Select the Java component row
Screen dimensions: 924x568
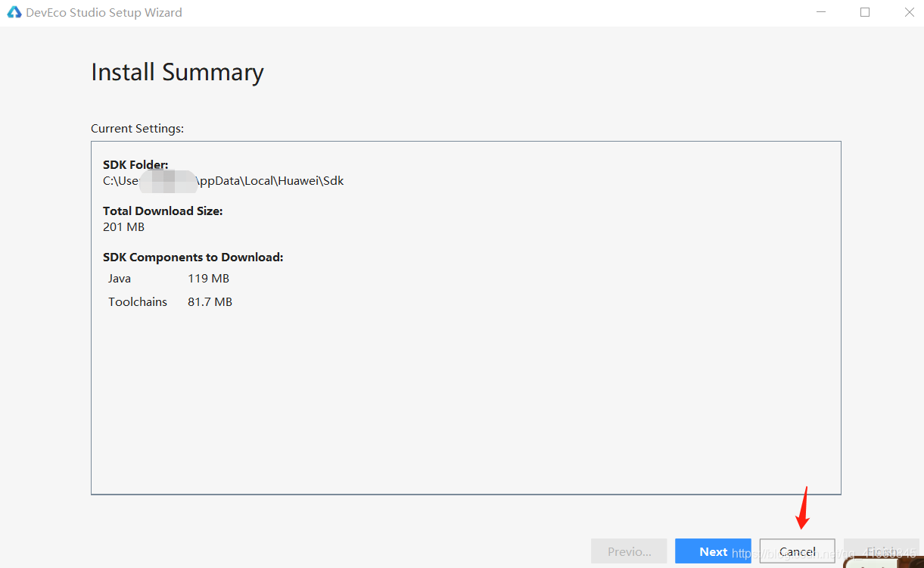pos(169,279)
